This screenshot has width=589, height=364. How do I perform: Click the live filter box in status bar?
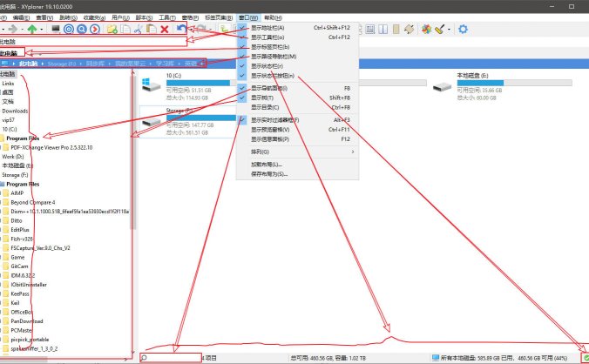(x=171, y=358)
